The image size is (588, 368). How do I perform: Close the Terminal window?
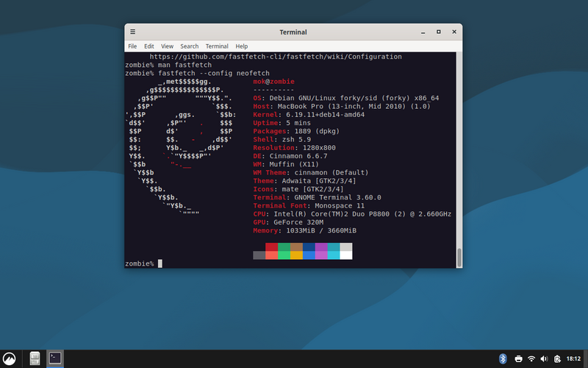click(x=454, y=32)
